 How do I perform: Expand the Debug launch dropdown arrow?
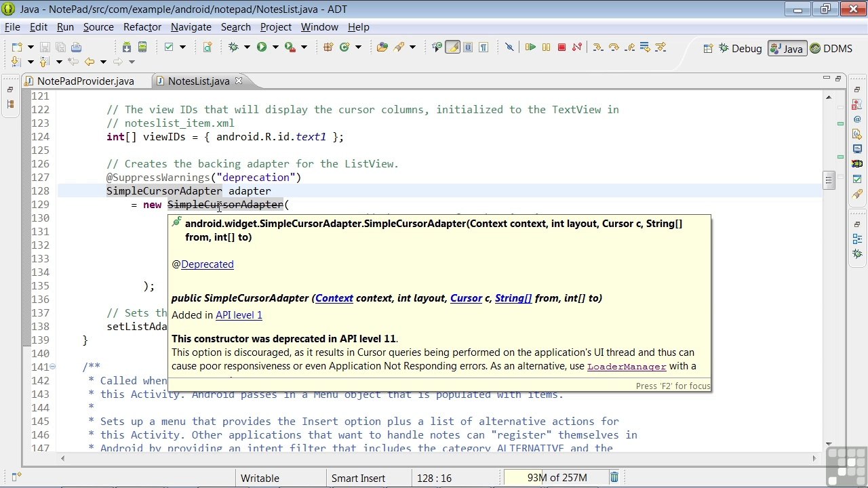click(x=247, y=47)
